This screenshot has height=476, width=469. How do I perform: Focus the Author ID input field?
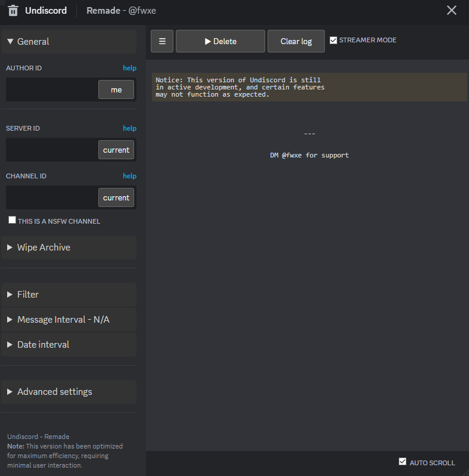(x=52, y=89)
